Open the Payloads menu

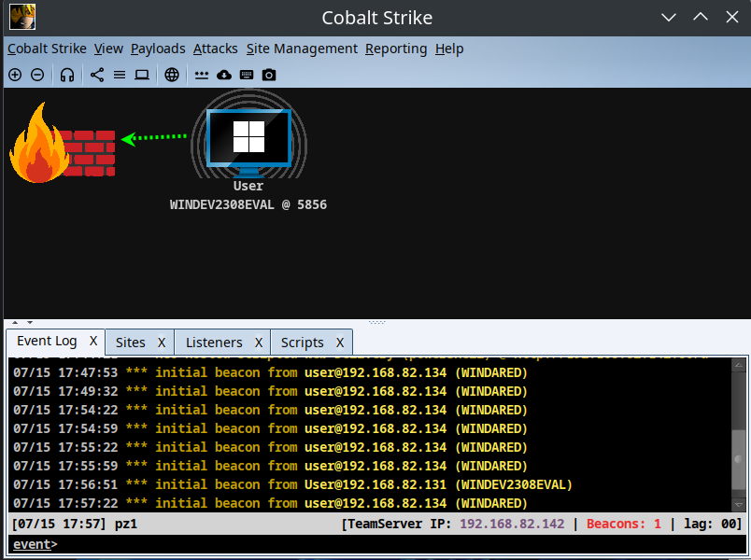pyautogui.click(x=158, y=49)
